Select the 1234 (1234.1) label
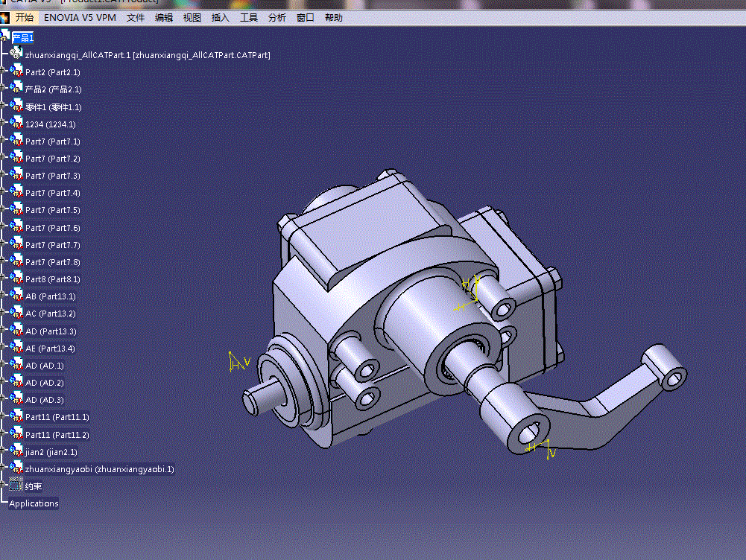Viewport: 746px width, 560px height. (51, 124)
